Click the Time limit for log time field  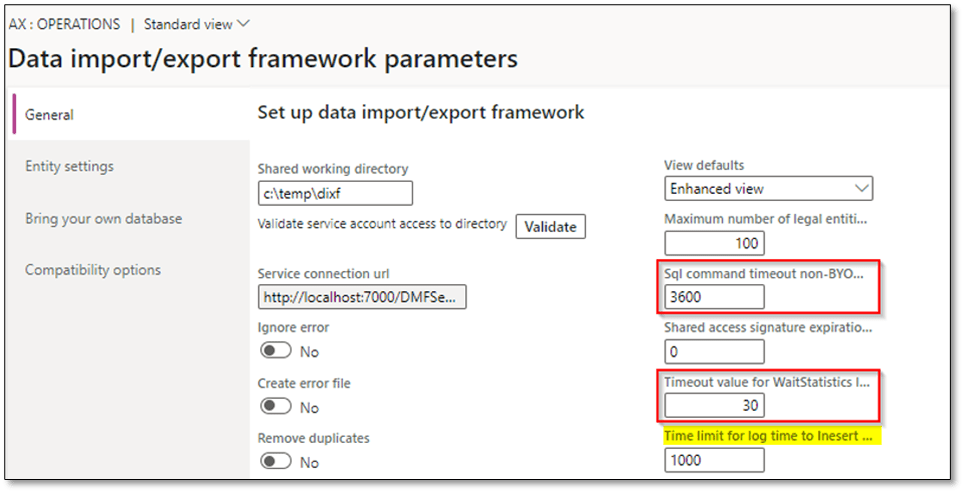(x=714, y=460)
